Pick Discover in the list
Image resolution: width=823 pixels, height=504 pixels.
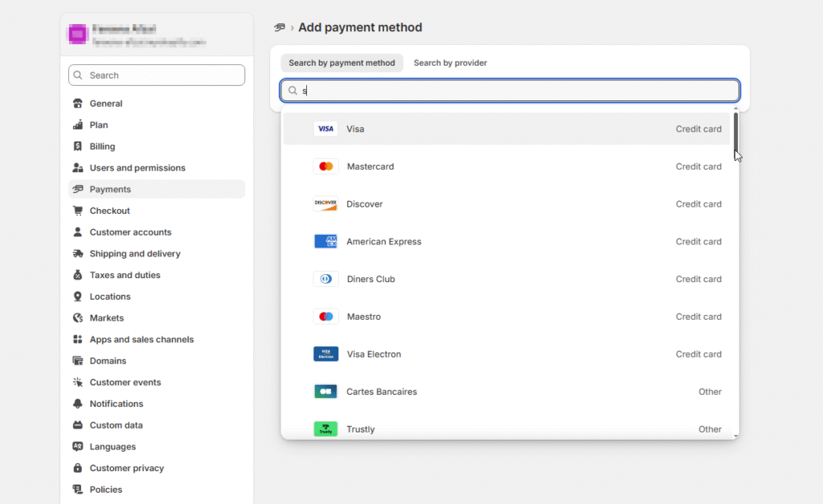coord(506,203)
